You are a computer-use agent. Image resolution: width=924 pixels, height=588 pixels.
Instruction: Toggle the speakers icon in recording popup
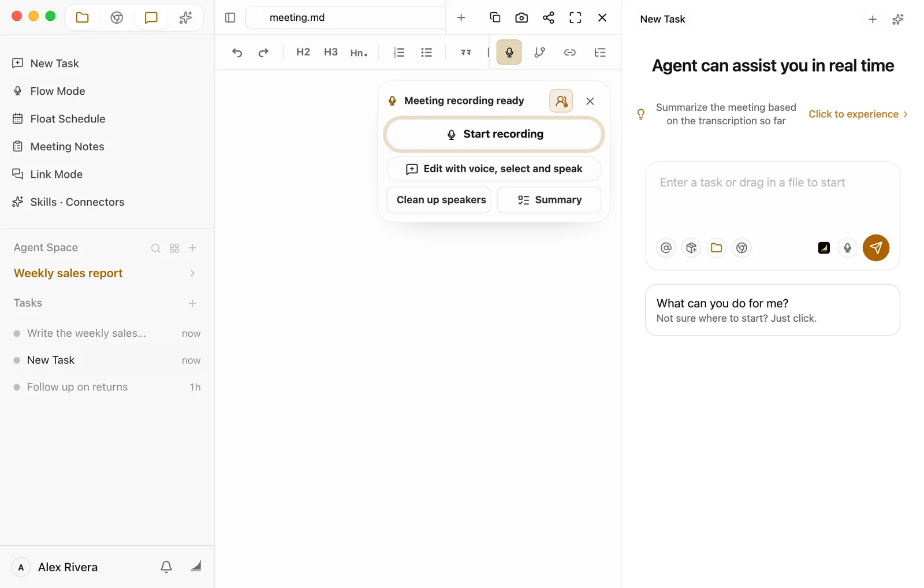561,101
